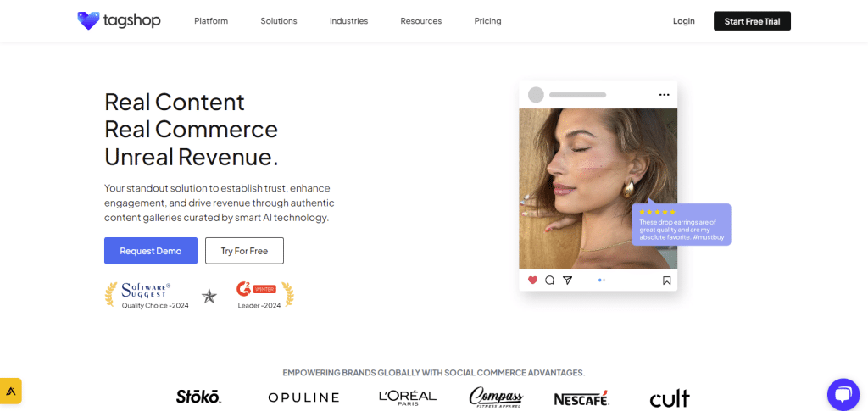This screenshot has height=411, width=868.
Task: Click the Software Suggest Quality Choice badge
Action: pyautogui.click(x=147, y=296)
